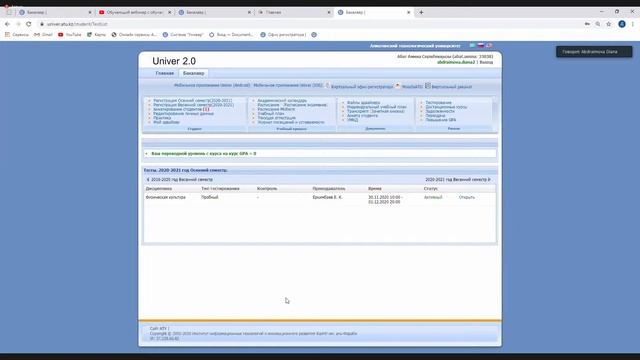Switch site language with the English flag

tap(489, 45)
